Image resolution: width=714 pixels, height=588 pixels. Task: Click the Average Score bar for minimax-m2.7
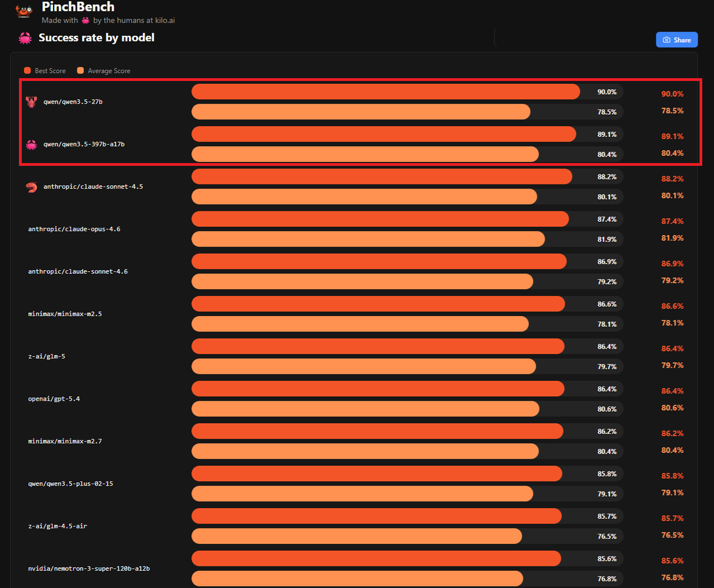(365, 451)
